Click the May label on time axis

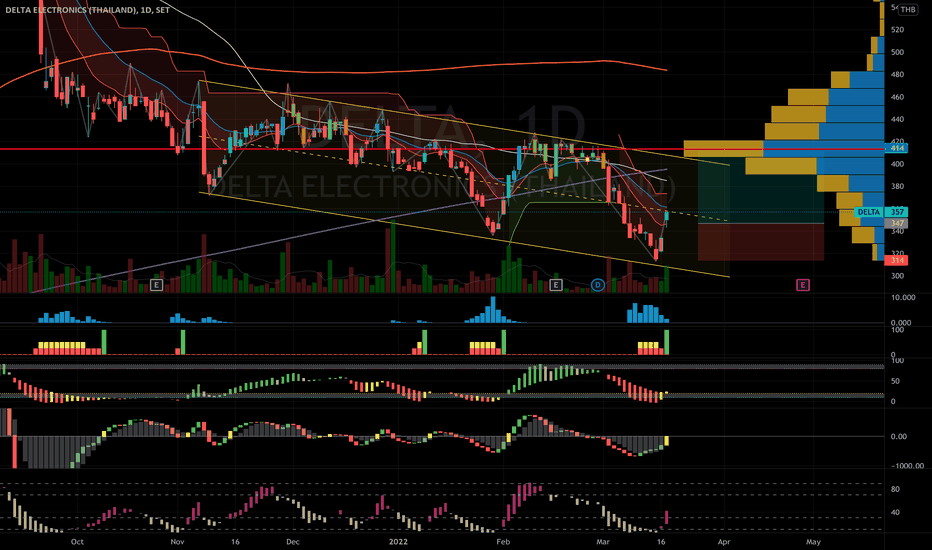point(813,542)
